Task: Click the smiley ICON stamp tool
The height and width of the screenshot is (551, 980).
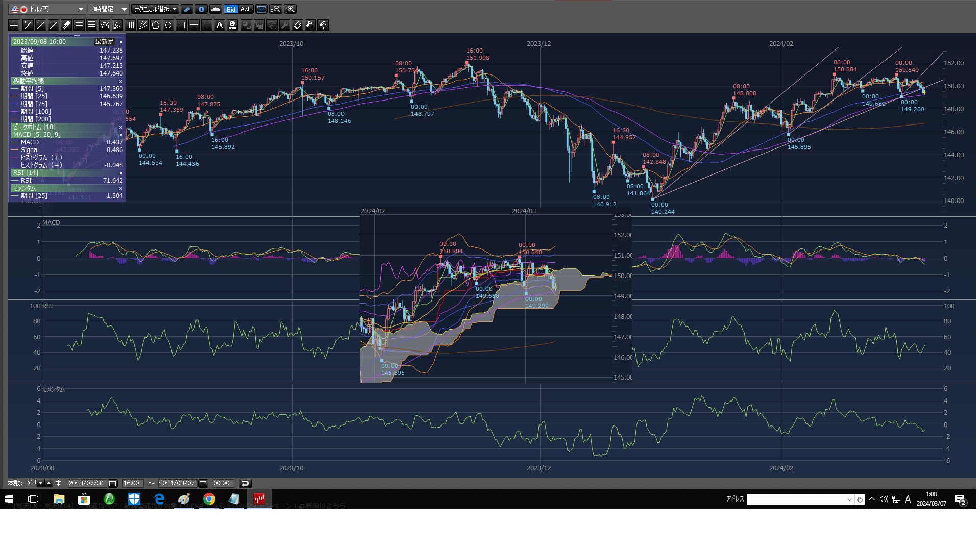Action: 232,25
